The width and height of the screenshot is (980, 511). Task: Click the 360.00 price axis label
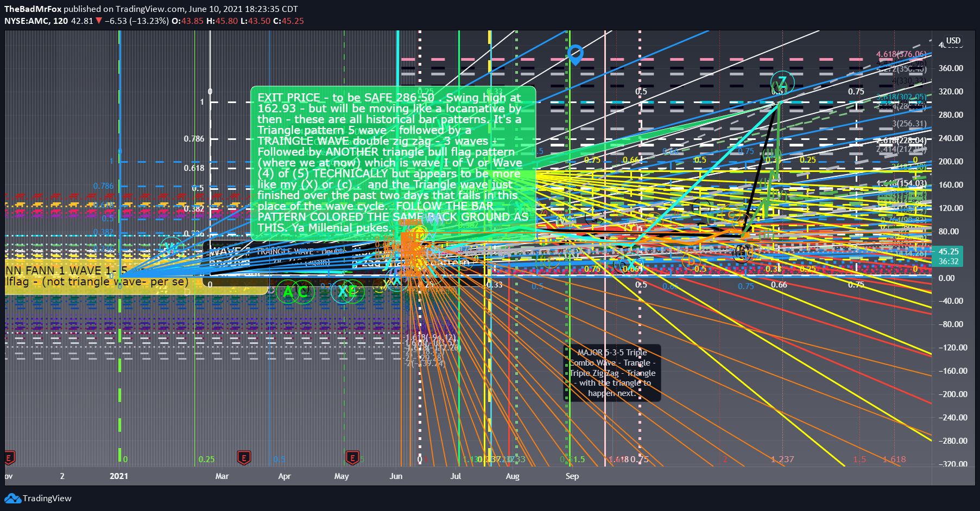coord(951,68)
